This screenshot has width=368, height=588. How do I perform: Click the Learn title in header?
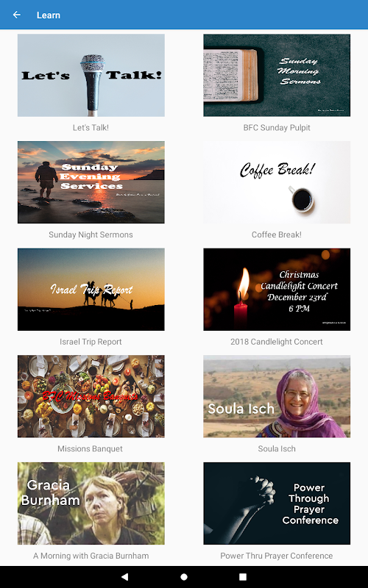pyautogui.click(x=49, y=15)
